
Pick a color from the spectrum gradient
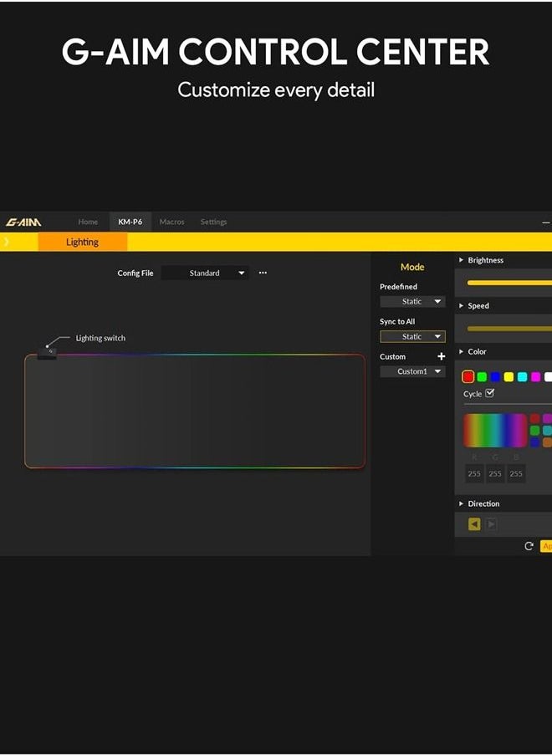495,430
